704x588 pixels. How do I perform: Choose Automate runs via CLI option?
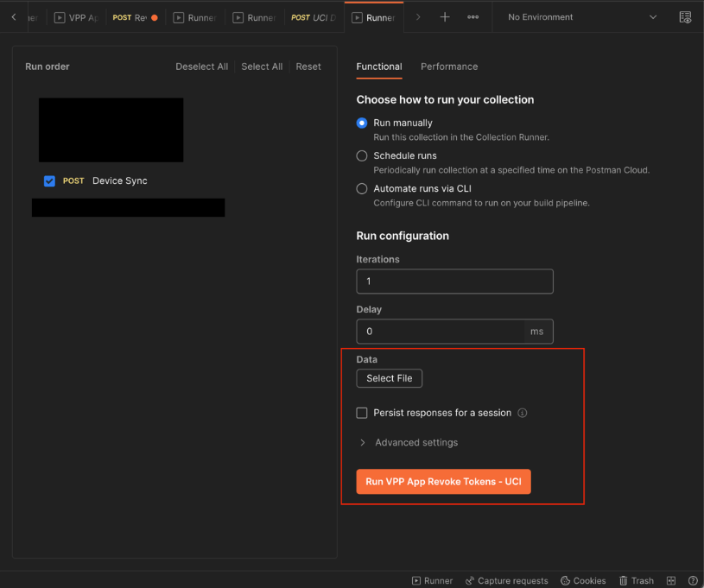pyautogui.click(x=362, y=188)
